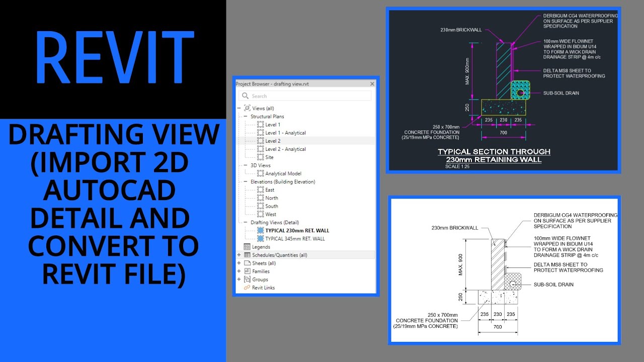Select the North elevation icon
644x362 pixels.
[x=260, y=198]
